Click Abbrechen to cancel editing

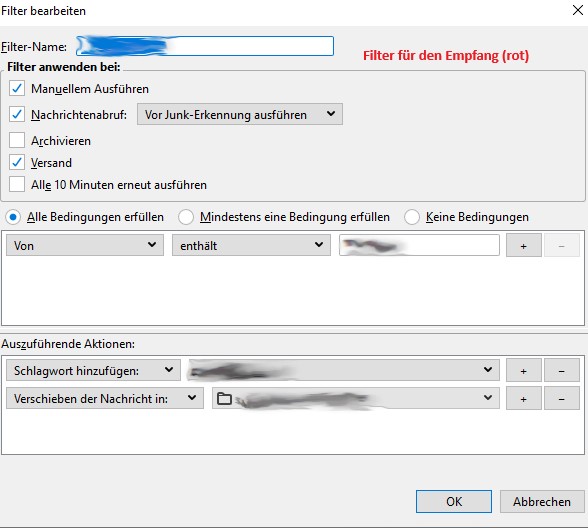click(x=542, y=501)
